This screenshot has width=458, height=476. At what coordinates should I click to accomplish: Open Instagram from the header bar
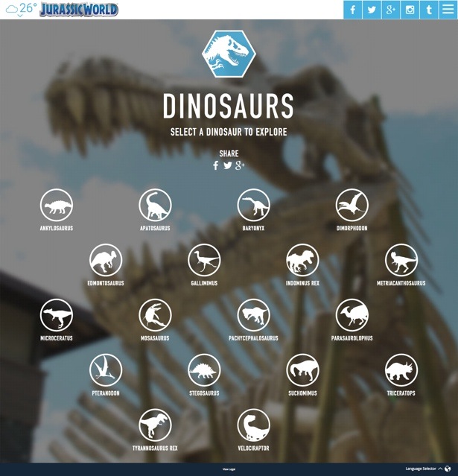coord(410,10)
